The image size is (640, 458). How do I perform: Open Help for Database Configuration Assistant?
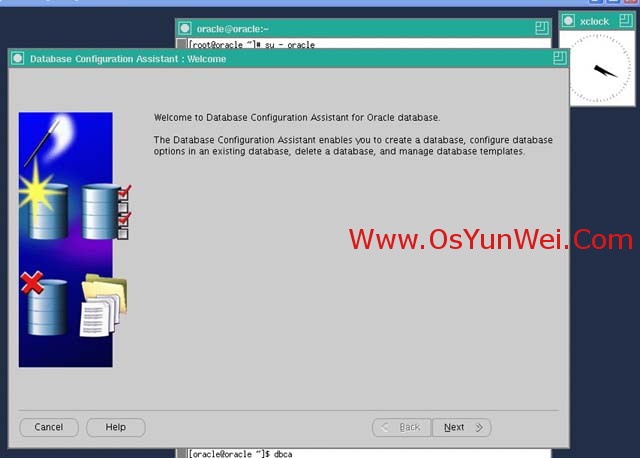pyautogui.click(x=116, y=427)
